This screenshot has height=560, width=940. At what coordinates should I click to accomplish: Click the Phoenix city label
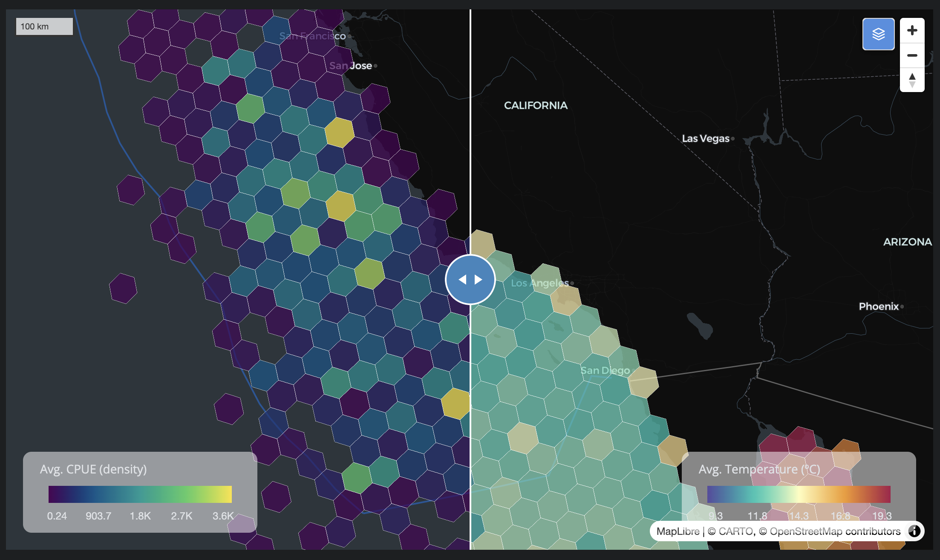(879, 306)
